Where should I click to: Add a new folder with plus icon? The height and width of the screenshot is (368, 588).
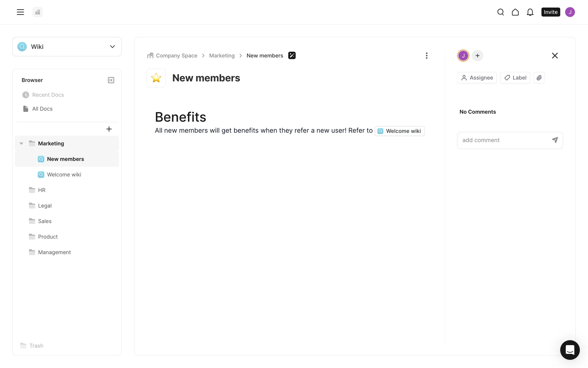[x=109, y=129]
